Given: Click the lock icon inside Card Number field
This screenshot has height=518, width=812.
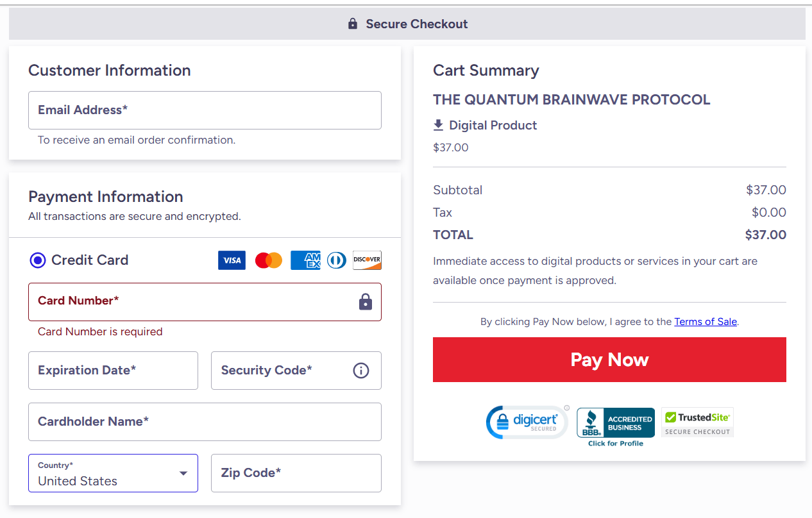Looking at the screenshot, I should pyautogui.click(x=366, y=302).
